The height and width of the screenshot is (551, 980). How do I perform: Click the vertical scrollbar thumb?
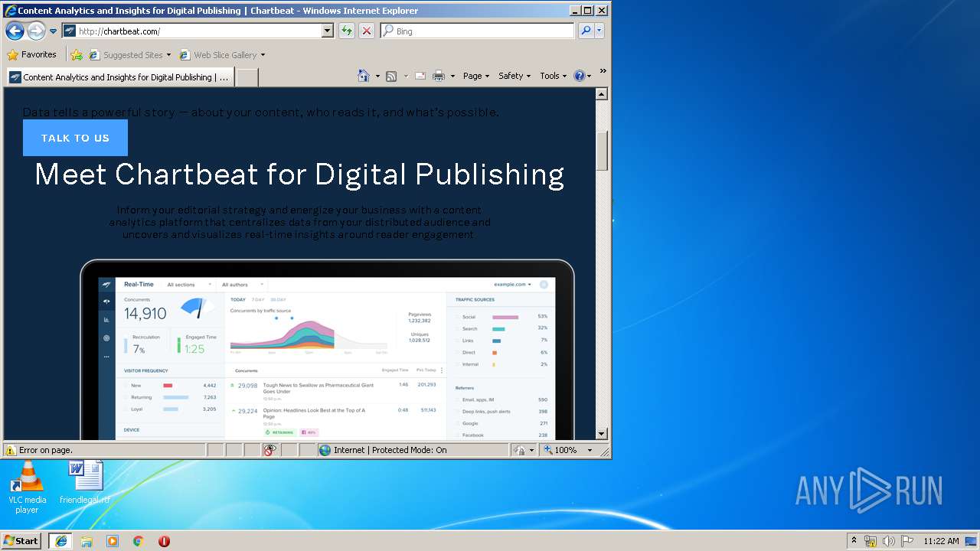coord(602,150)
